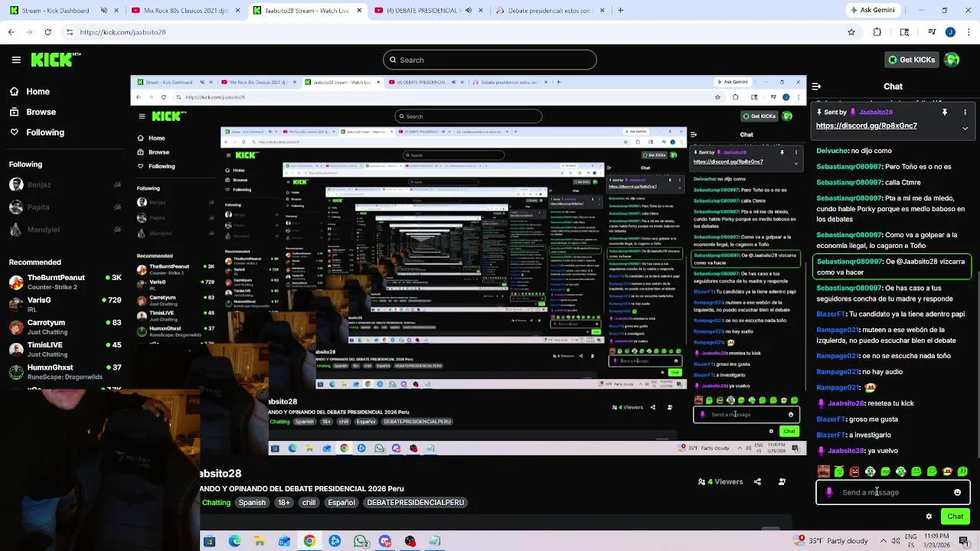Bookmark this page star icon
Viewport: 980px width, 551px height.
851,32
